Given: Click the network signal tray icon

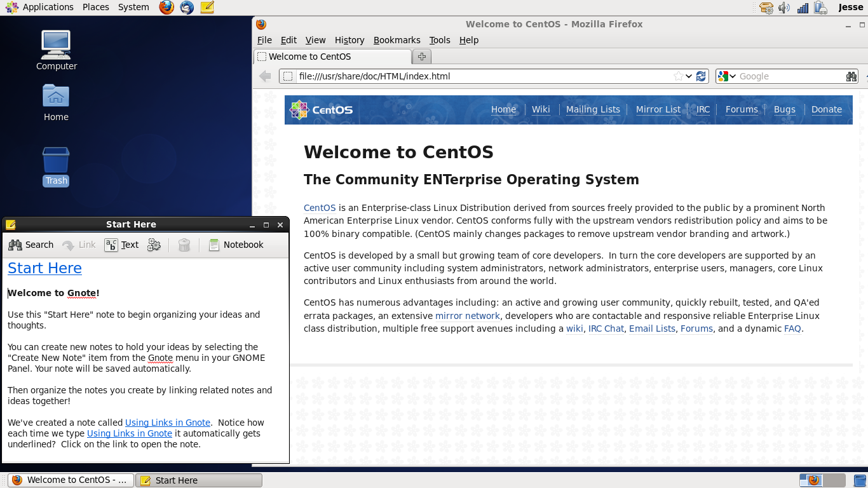Looking at the screenshot, I should (803, 8).
